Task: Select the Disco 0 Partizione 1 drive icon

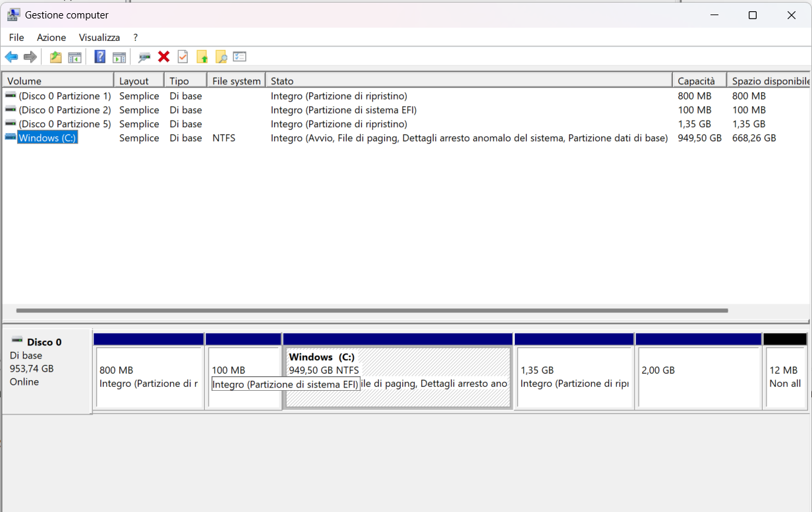Action: coord(11,96)
